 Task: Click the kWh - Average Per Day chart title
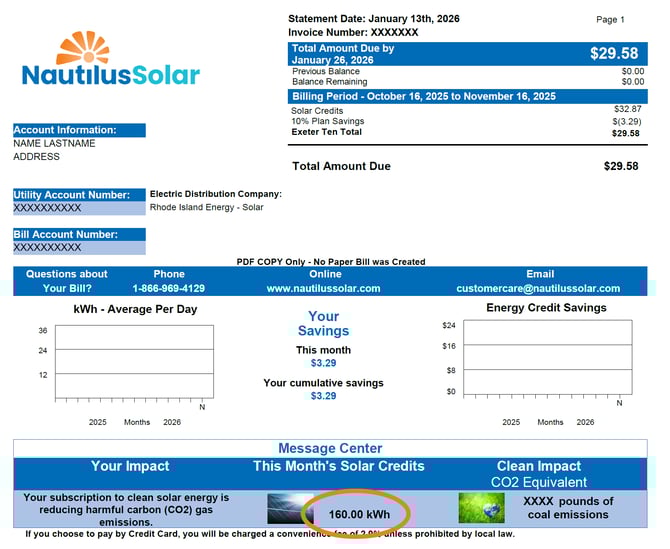click(x=135, y=309)
